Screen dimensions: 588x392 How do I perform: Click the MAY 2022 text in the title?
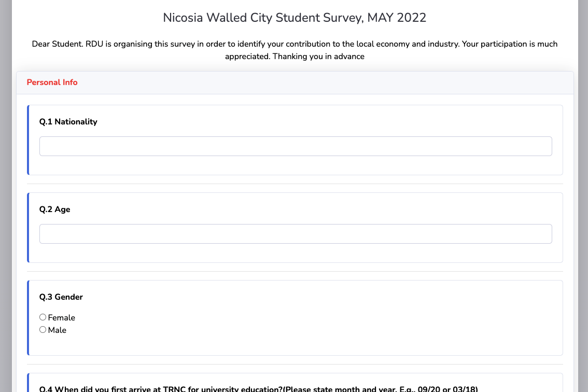point(397,18)
